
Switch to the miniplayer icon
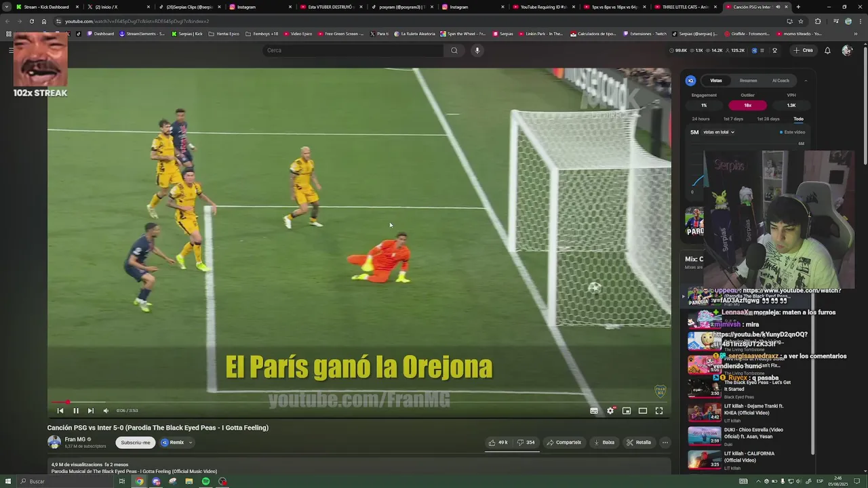627,411
